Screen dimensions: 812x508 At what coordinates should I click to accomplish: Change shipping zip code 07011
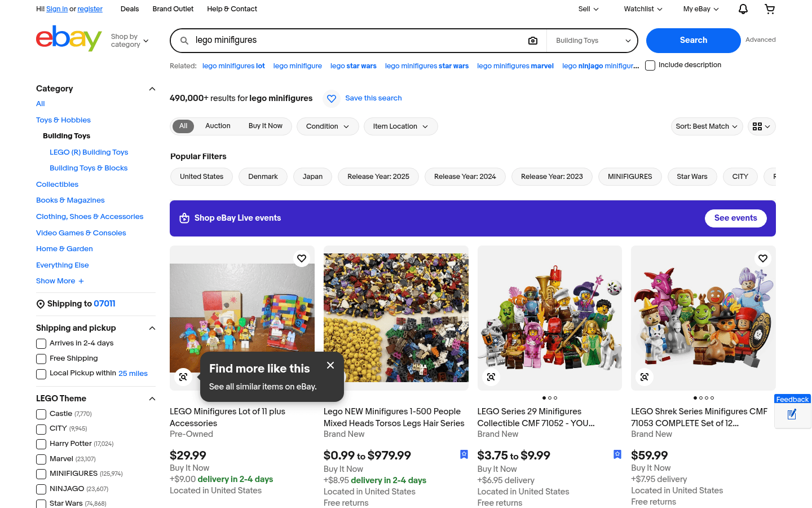point(104,304)
